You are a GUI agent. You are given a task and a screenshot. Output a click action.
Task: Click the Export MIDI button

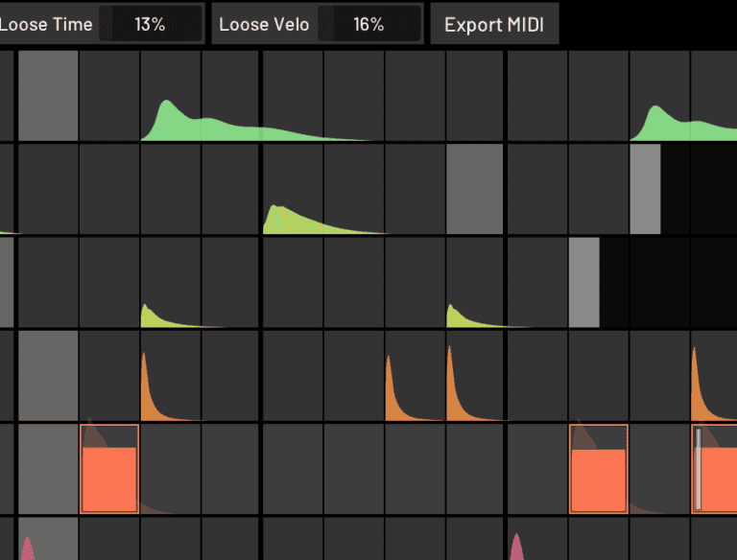[493, 24]
